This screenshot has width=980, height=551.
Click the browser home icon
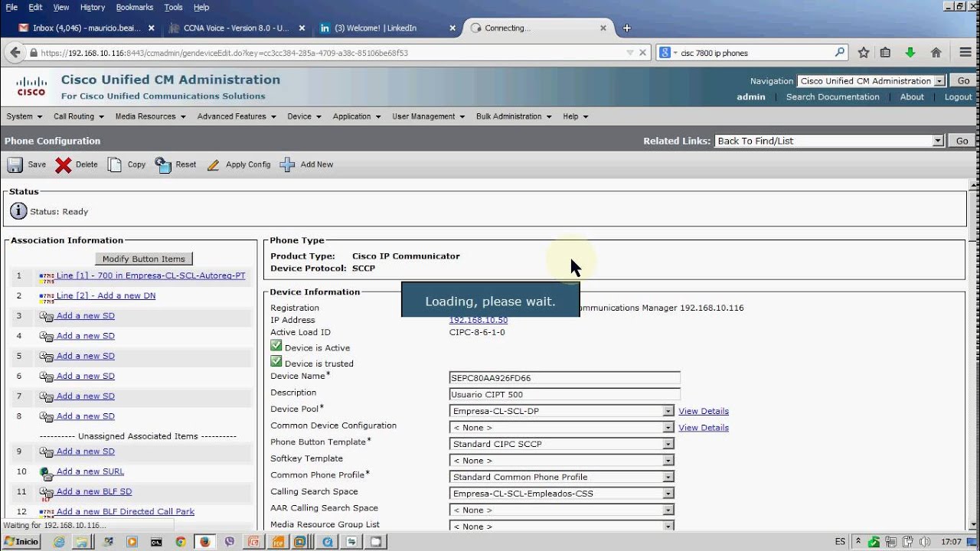pos(936,53)
